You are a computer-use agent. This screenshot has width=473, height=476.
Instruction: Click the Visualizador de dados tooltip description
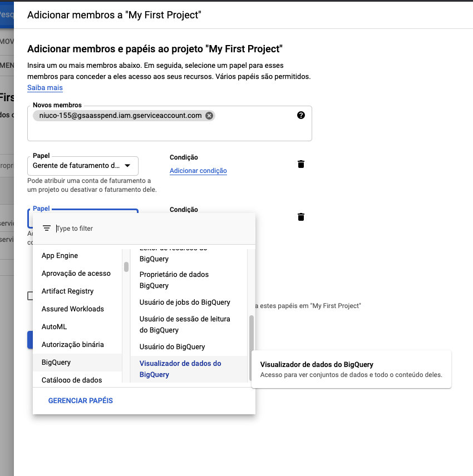(x=351, y=375)
